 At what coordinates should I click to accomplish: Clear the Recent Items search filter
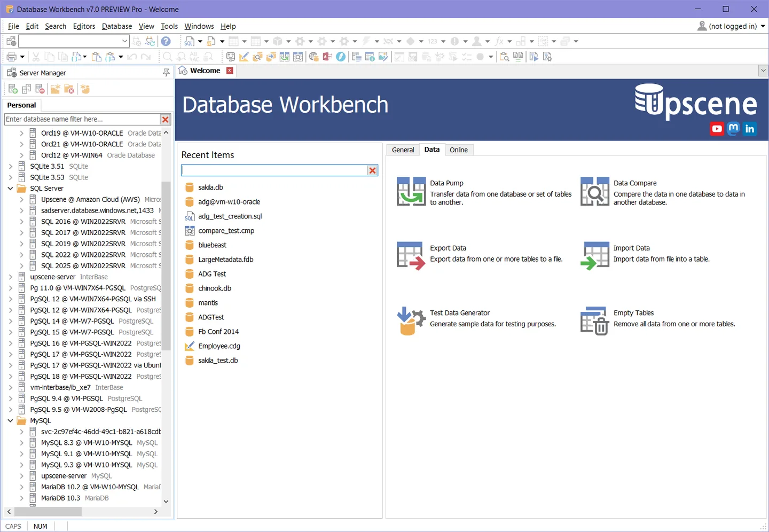[372, 170]
